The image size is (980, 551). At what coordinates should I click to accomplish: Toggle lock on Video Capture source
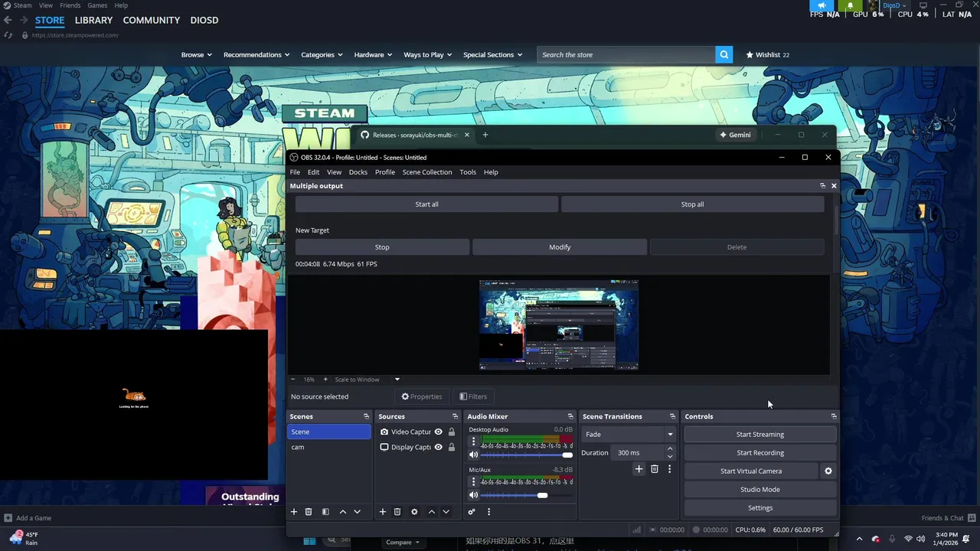tap(452, 432)
